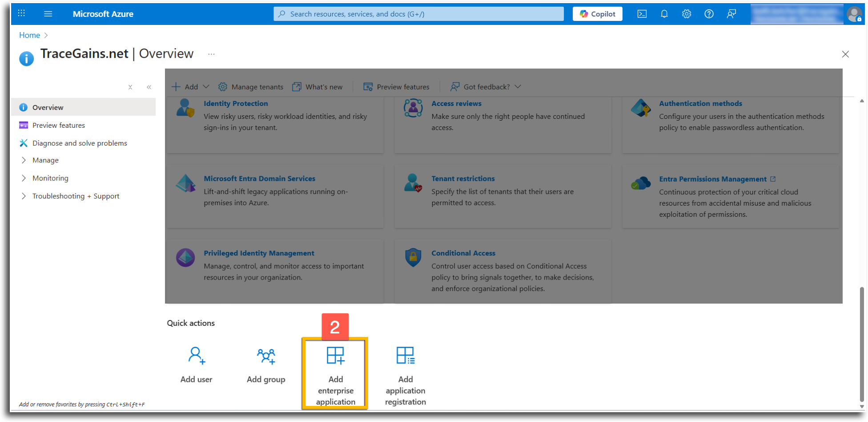The image size is (868, 422).
Task: Click the Conditional Access shield icon
Action: (413, 258)
